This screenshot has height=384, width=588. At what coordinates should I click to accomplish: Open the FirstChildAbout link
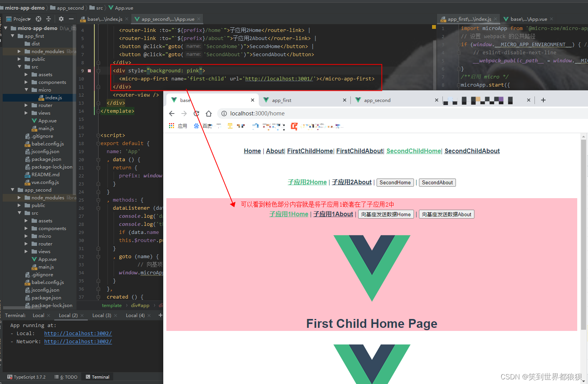(x=360, y=151)
